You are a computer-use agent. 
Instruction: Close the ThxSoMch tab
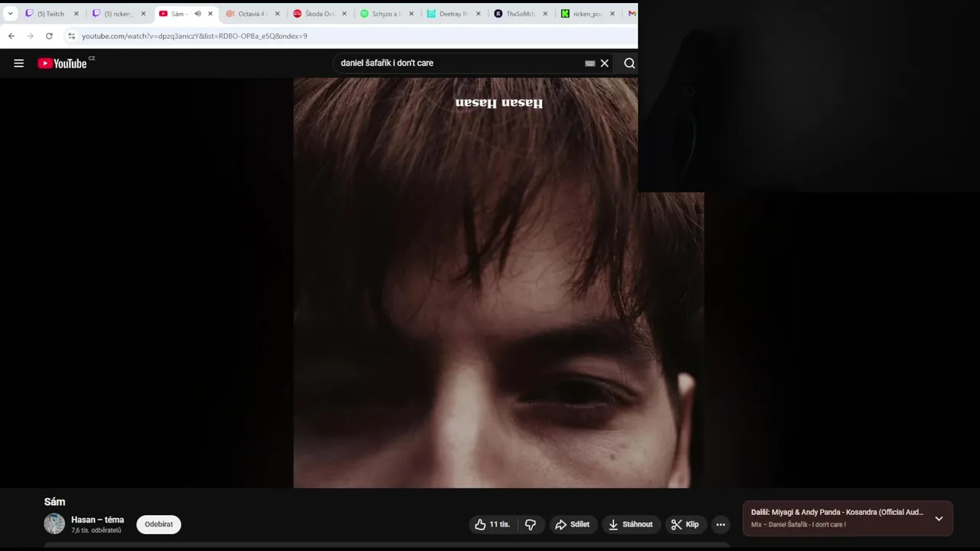pos(545,14)
